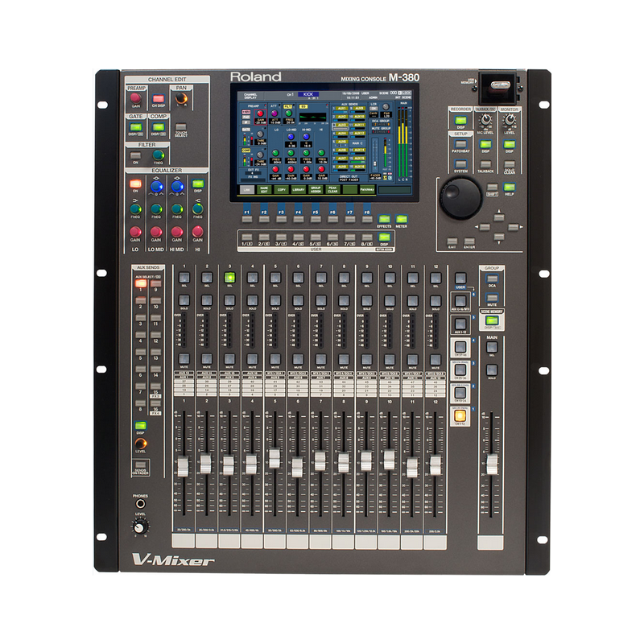Tap the TOUCH SELECT button
The width and height of the screenshot is (644, 644).
pyautogui.click(x=180, y=127)
